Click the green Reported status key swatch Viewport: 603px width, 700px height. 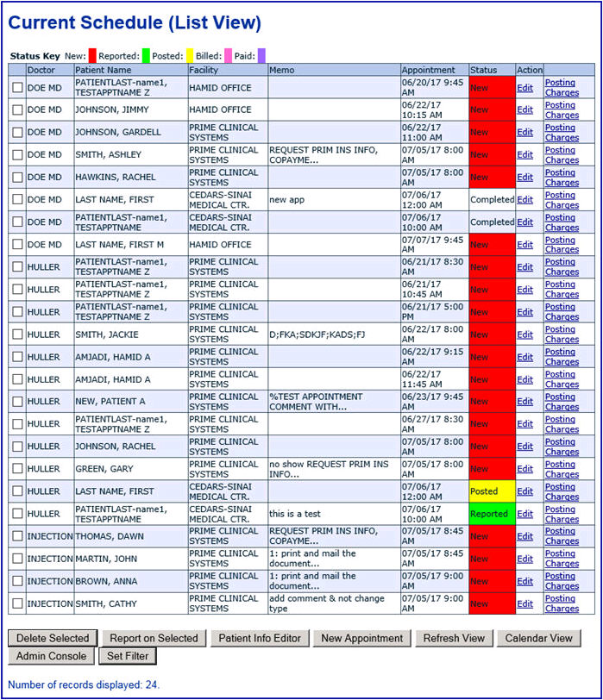tap(146, 56)
